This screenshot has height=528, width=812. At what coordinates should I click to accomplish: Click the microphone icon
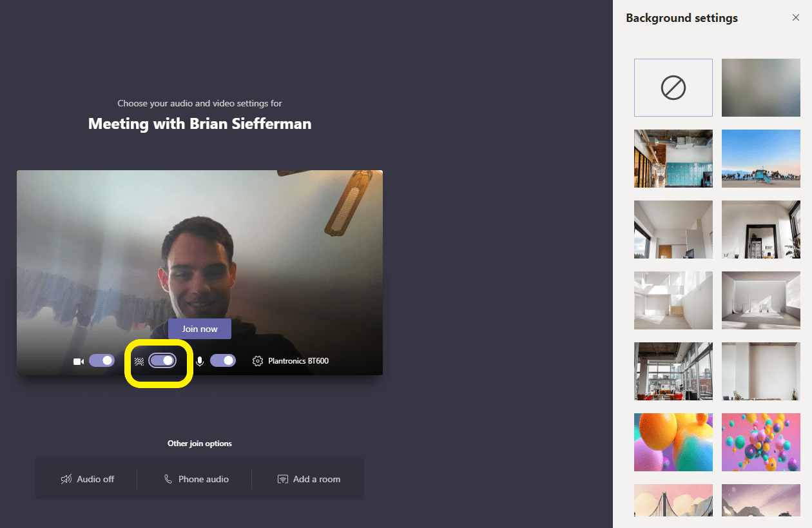click(x=200, y=360)
